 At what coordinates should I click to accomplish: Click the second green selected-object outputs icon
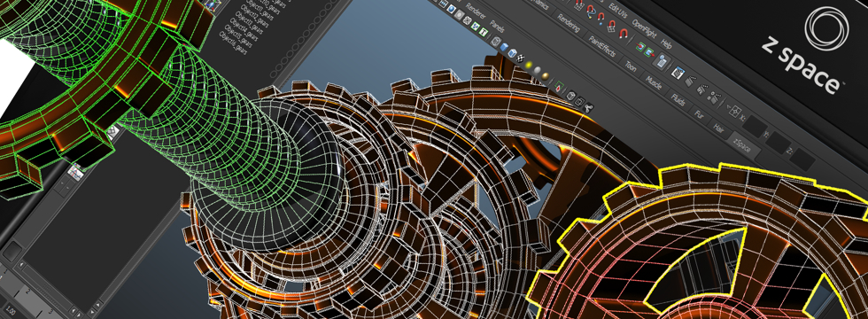coord(649,52)
